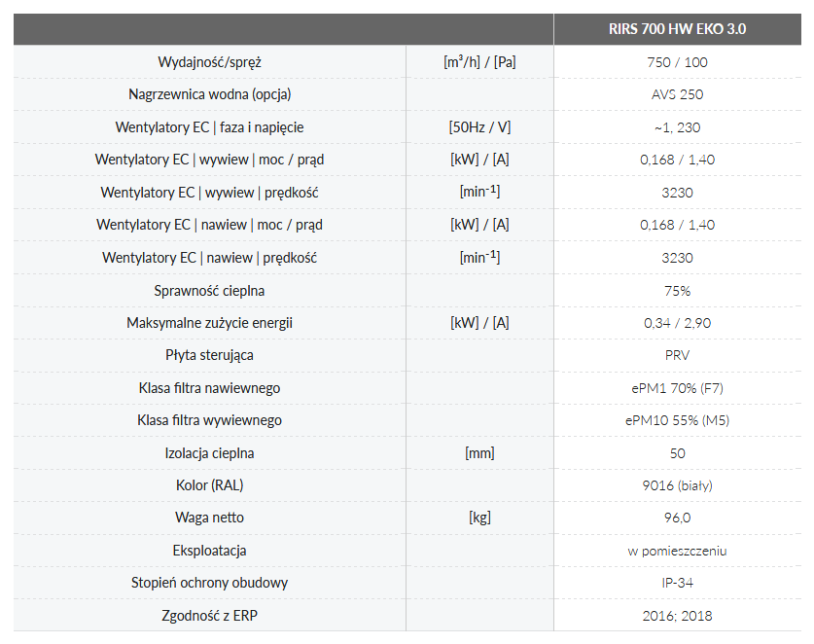This screenshot has height=644, width=814.
Task: Click the 750 / 100 value cell
Action: click(x=677, y=62)
